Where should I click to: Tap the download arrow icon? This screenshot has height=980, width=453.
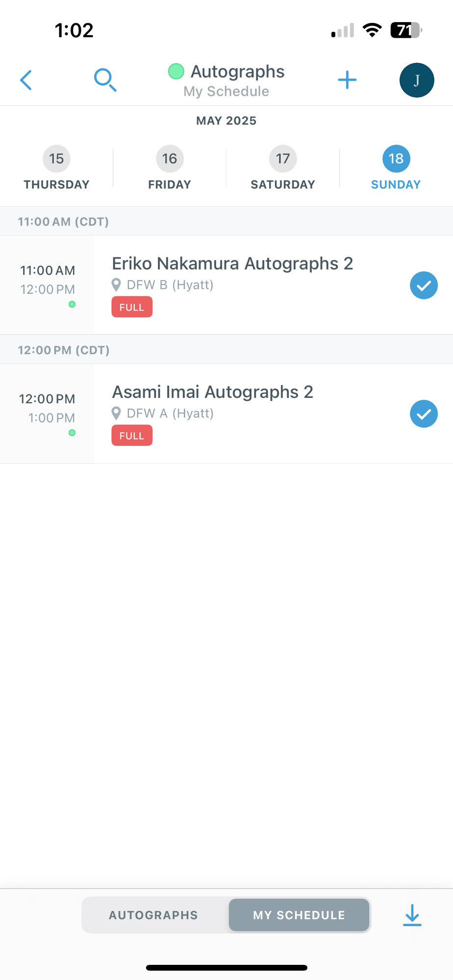(412, 915)
